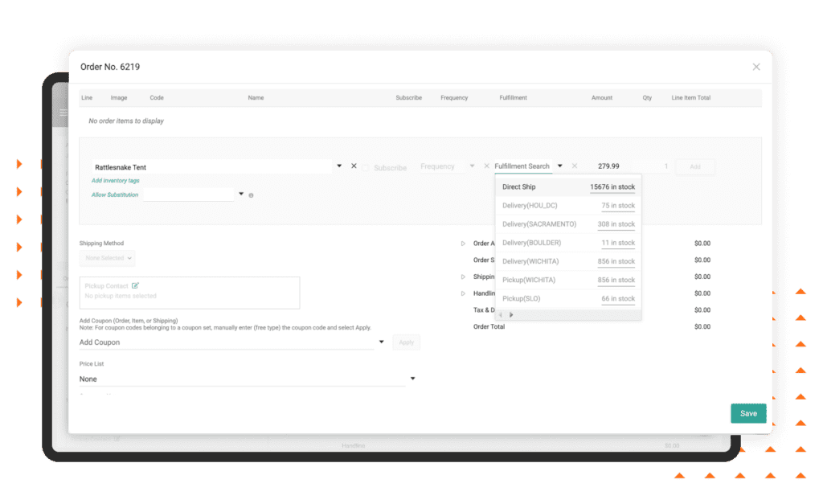Enable the Subscribe checkbox
823x504 pixels.
pyautogui.click(x=366, y=168)
